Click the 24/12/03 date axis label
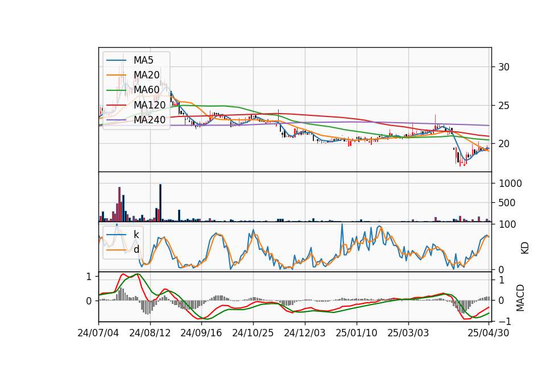Screen dimensions: 546x392 [305, 333]
